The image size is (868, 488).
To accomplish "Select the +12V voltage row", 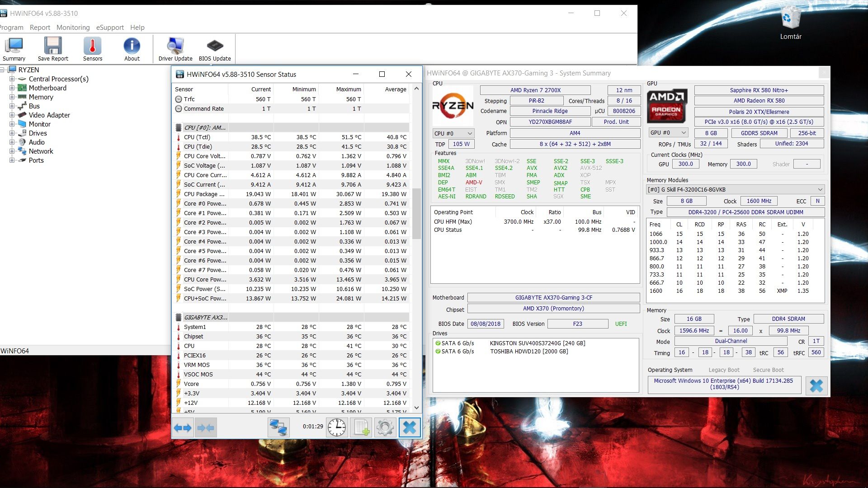I will coord(292,403).
